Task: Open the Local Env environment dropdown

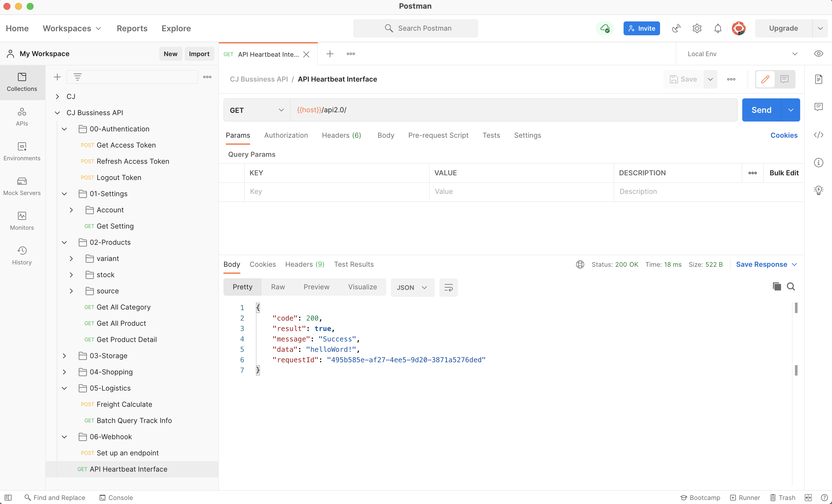Action: point(742,54)
